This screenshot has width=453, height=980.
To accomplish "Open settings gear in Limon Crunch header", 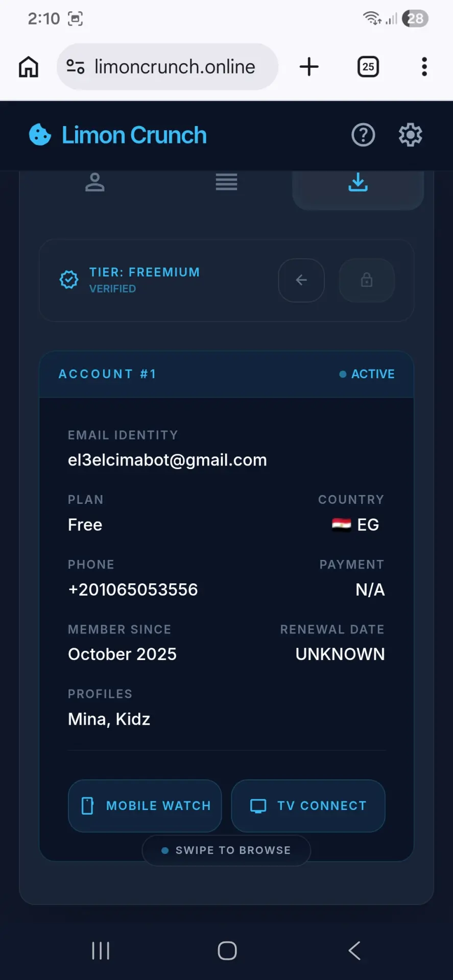I will tap(410, 135).
